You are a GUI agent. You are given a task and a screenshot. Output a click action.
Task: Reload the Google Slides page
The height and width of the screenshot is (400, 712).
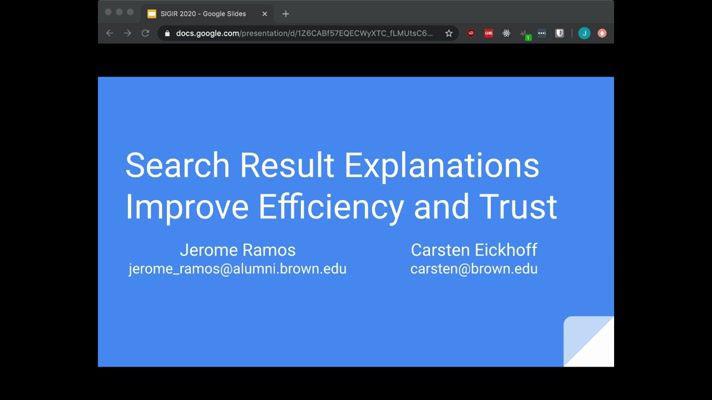(x=145, y=33)
